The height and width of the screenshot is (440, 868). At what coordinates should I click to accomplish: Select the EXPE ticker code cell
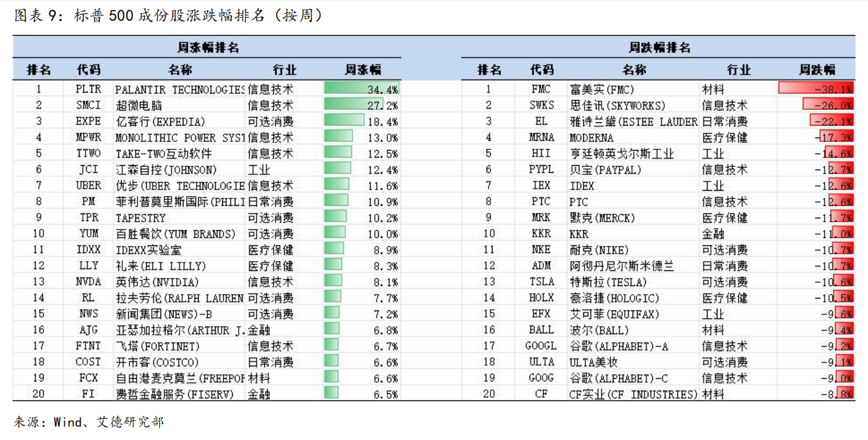(88, 121)
